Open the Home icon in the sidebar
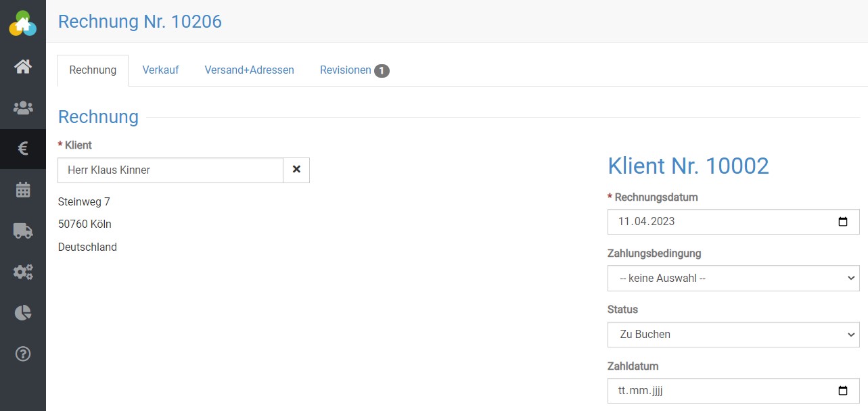Image resolution: width=868 pixels, height=411 pixels. 23,66
